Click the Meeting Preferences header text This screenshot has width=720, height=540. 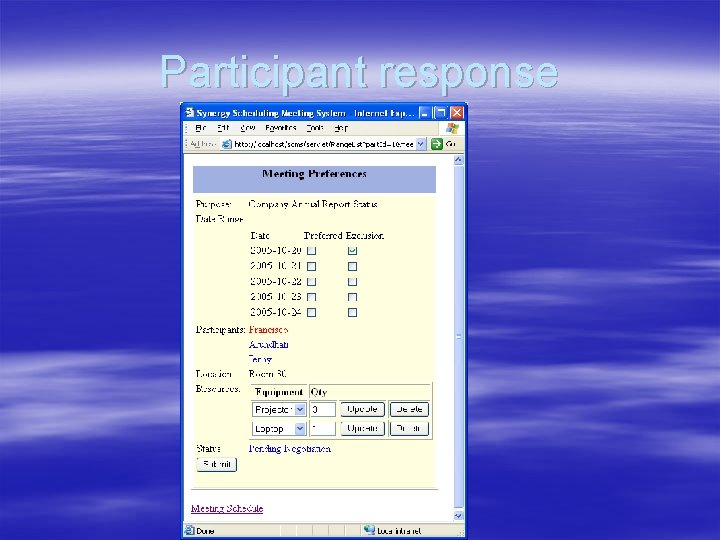tap(314, 174)
